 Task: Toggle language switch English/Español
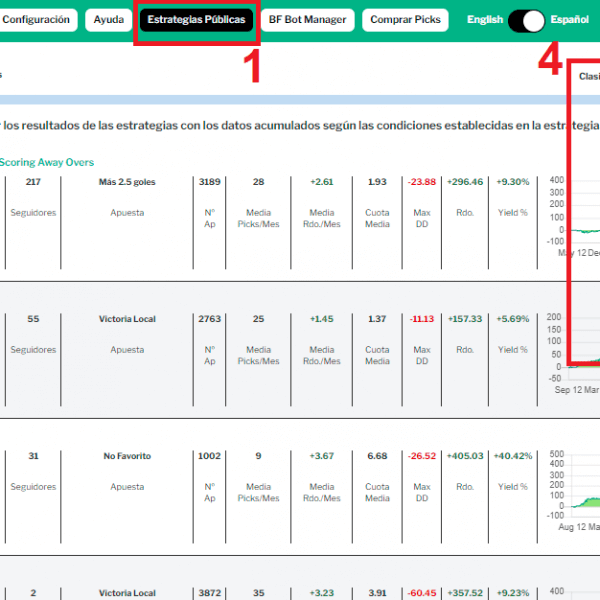tap(527, 21)
